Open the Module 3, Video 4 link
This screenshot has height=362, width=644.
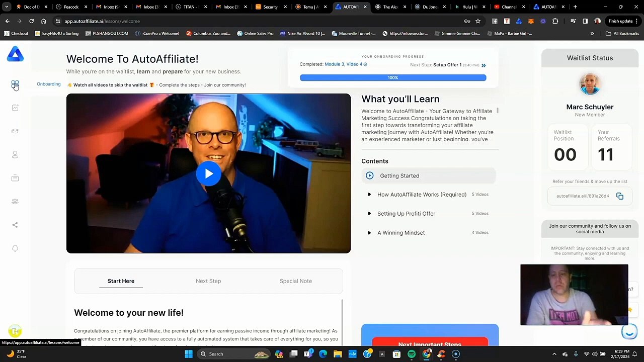[x=346, y=64]
